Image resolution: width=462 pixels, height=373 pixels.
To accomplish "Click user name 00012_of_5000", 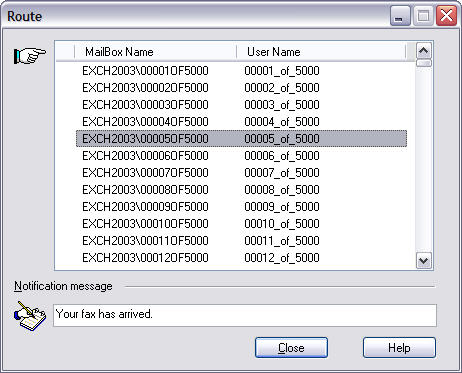I will pyautogui.click(x=282, y=258).
